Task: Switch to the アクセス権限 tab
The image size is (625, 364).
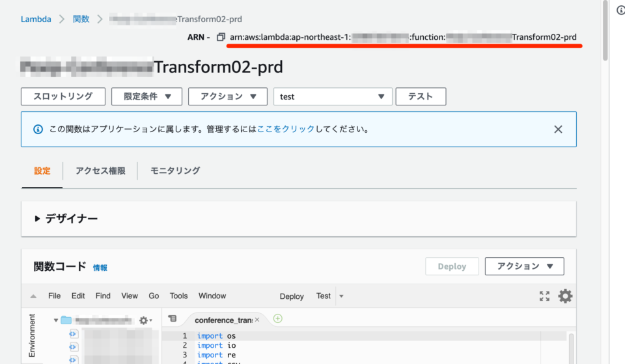Action: (x=100, y=171)
